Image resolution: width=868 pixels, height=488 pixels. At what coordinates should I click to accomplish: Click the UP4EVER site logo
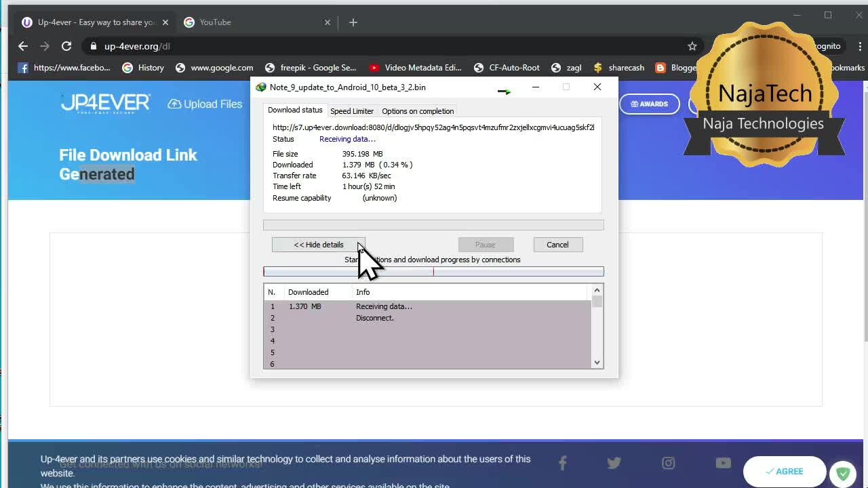(105, 104)
